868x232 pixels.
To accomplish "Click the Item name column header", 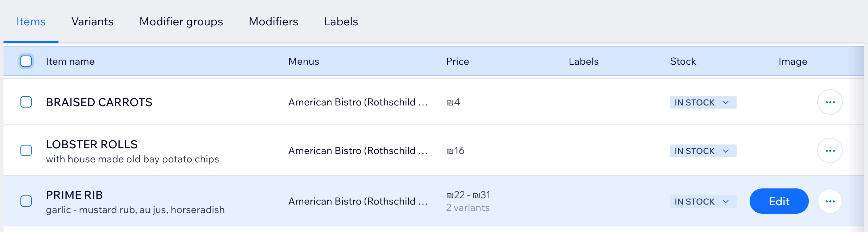I will [70, 62].
